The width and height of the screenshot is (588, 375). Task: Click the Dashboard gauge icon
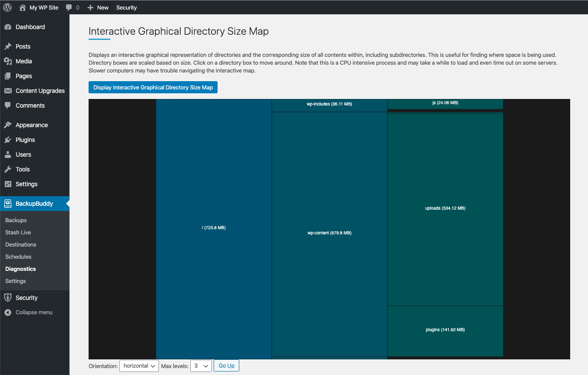pos(8,27)
